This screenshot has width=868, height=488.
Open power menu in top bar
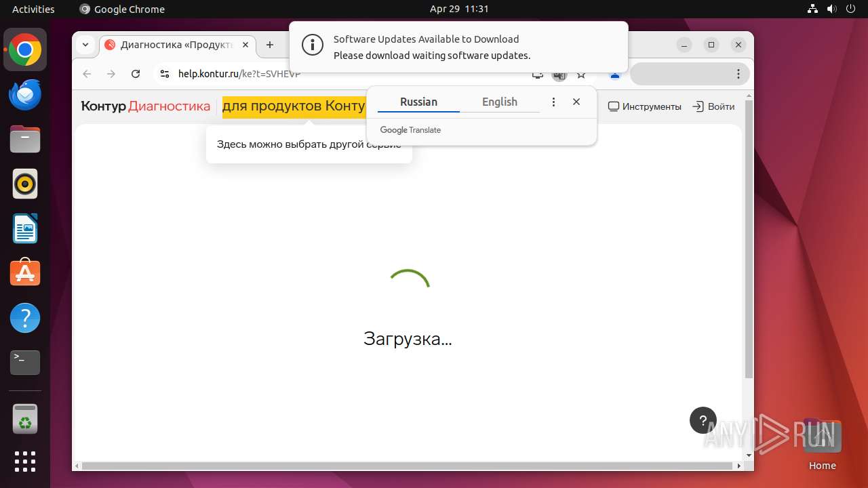click(851, 9)
